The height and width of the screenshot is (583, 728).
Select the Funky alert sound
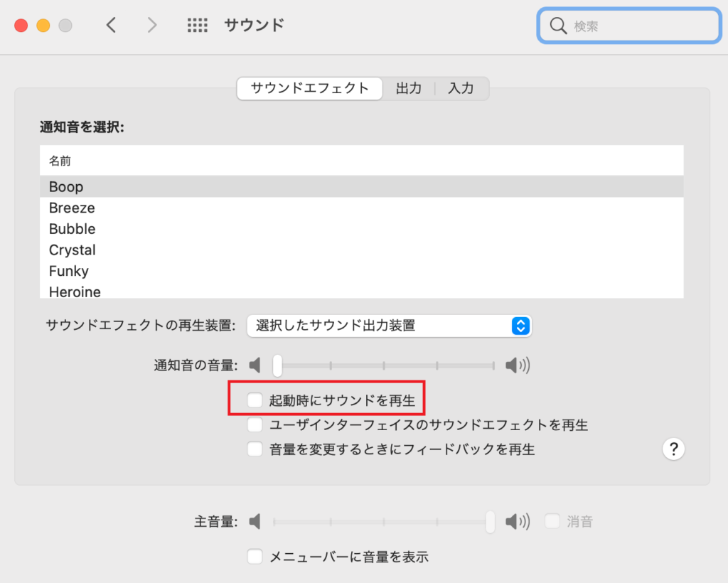tap(362, 271)
